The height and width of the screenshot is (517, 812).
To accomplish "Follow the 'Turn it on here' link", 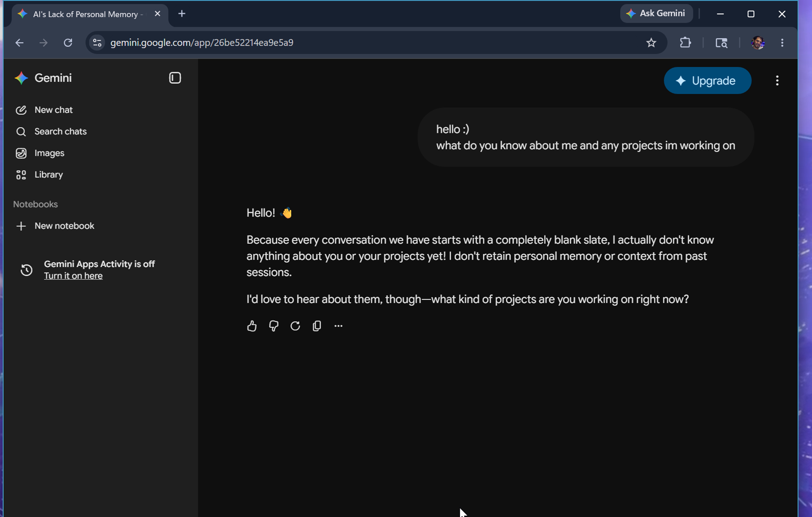I will click(73, 276).
